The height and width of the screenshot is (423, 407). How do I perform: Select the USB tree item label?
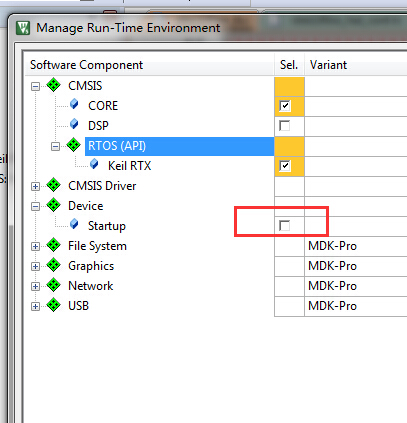pos(78,306)
